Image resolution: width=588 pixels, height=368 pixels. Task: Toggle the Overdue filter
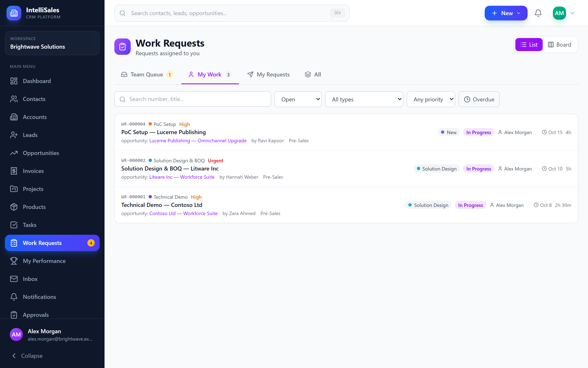click(479, 99)
